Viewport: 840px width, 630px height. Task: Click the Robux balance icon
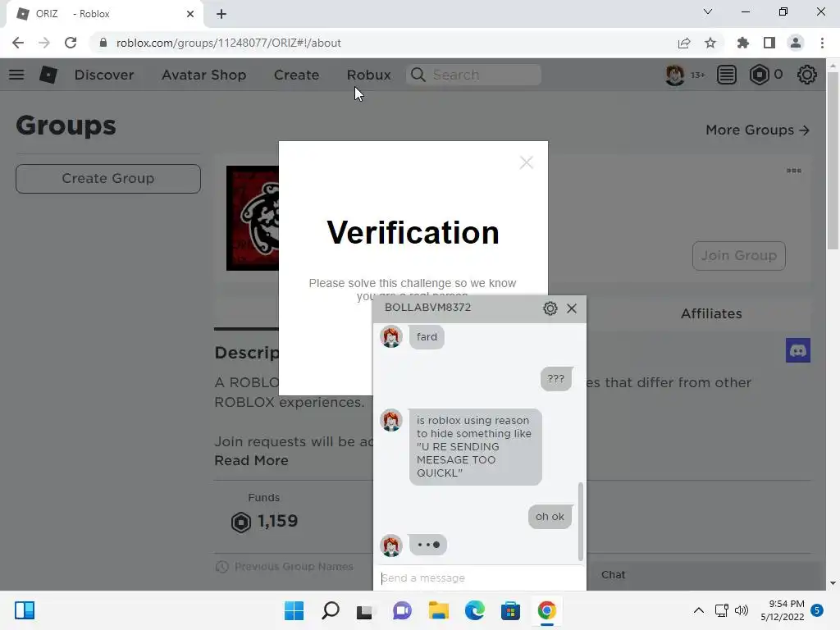[x=759, y=75]
